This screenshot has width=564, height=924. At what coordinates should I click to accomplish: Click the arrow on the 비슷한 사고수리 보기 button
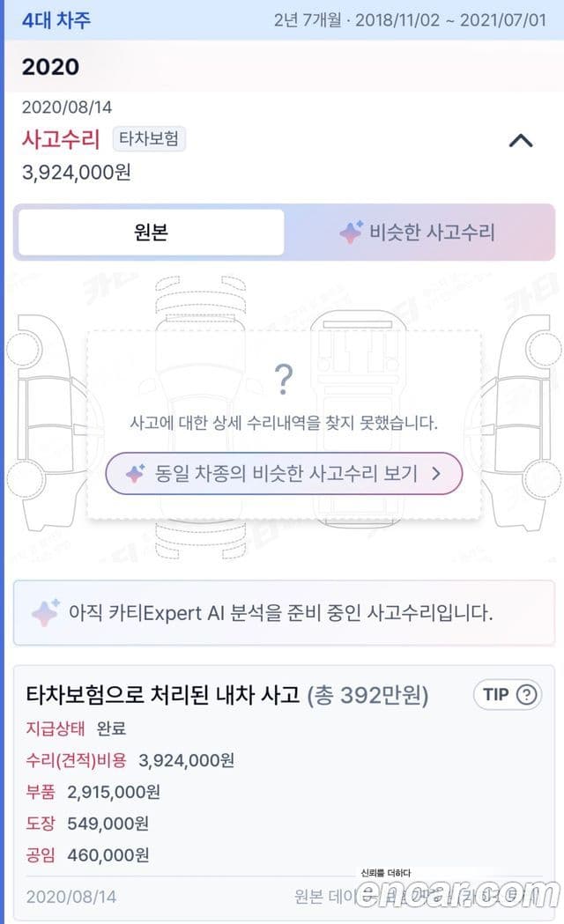pos(436,473)
